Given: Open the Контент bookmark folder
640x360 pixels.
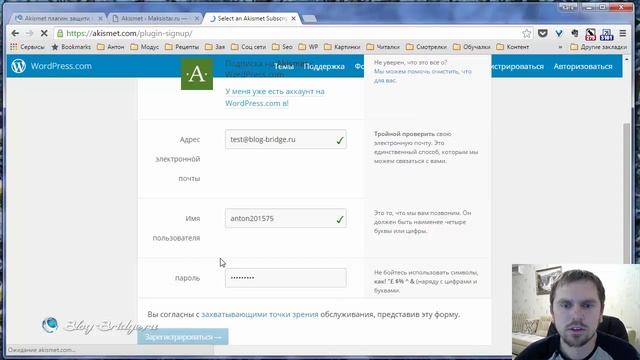Looking at the screenshot, I should [x=513, y=47].
